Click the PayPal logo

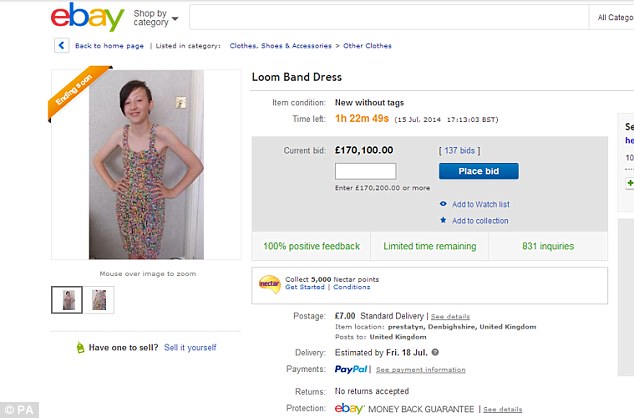[x=352, y=370]
